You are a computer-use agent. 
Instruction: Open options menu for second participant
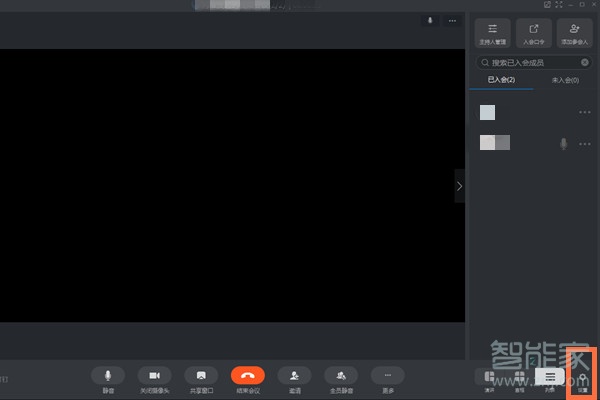[x=585, y=143]
